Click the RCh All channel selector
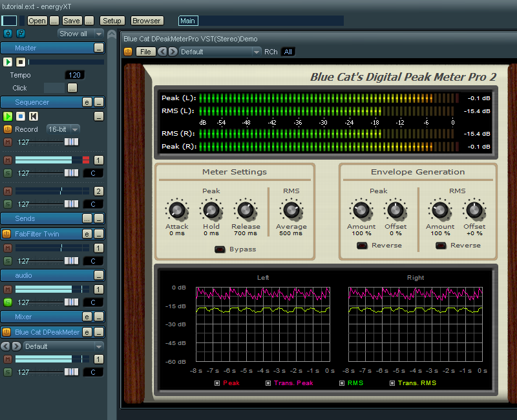Screen dimensions: 517x420 click(x=288, y=52)
